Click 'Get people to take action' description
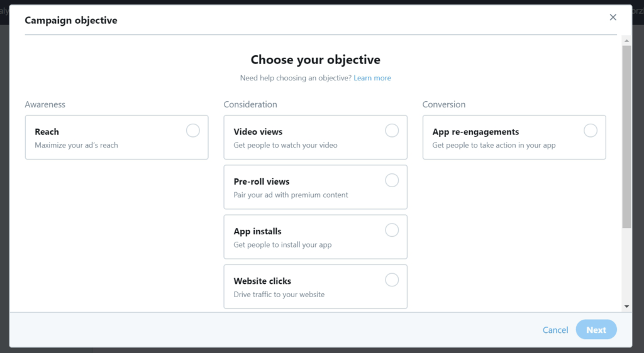 click(x=494, y=145)
